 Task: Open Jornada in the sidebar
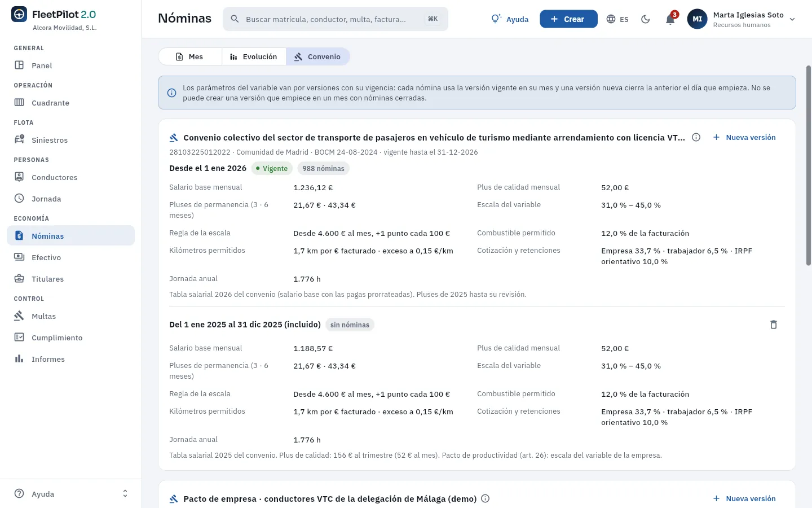coord(70,199)
